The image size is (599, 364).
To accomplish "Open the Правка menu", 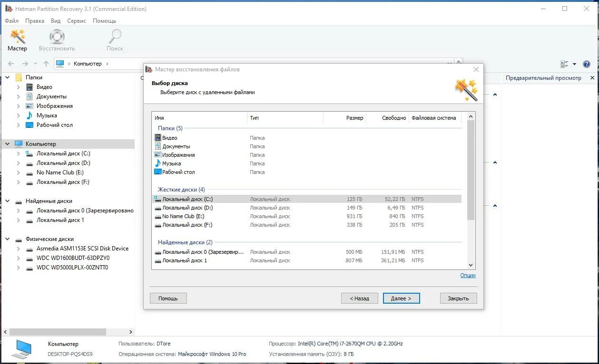I will coord(35,21).
